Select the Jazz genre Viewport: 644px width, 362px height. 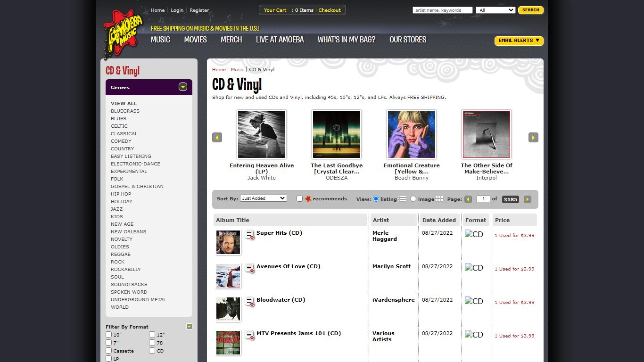[117, 209]
